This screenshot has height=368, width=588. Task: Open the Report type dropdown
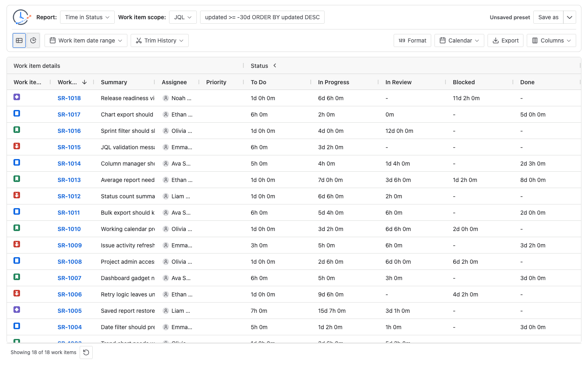point(87,17)
